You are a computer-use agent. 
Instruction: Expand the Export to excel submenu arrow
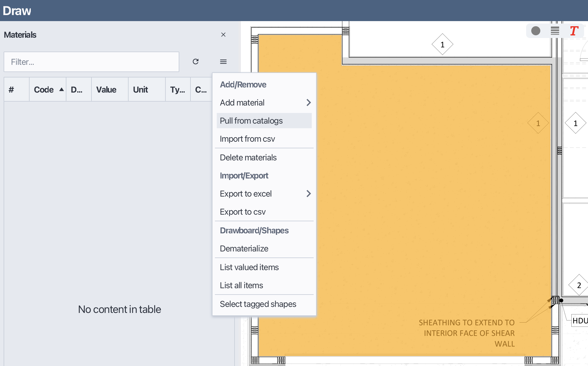click(x=308, y=194)
